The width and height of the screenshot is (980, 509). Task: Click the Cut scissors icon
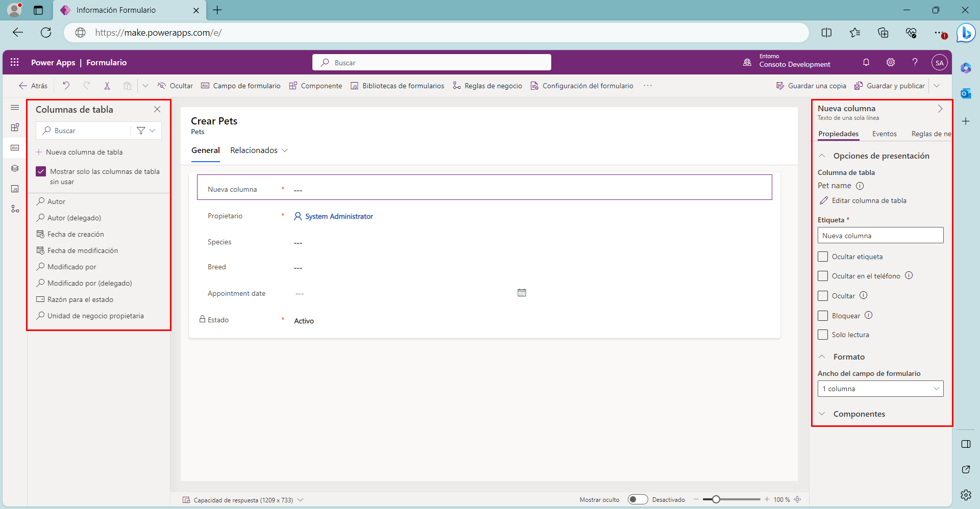click(x=107, y=86)
